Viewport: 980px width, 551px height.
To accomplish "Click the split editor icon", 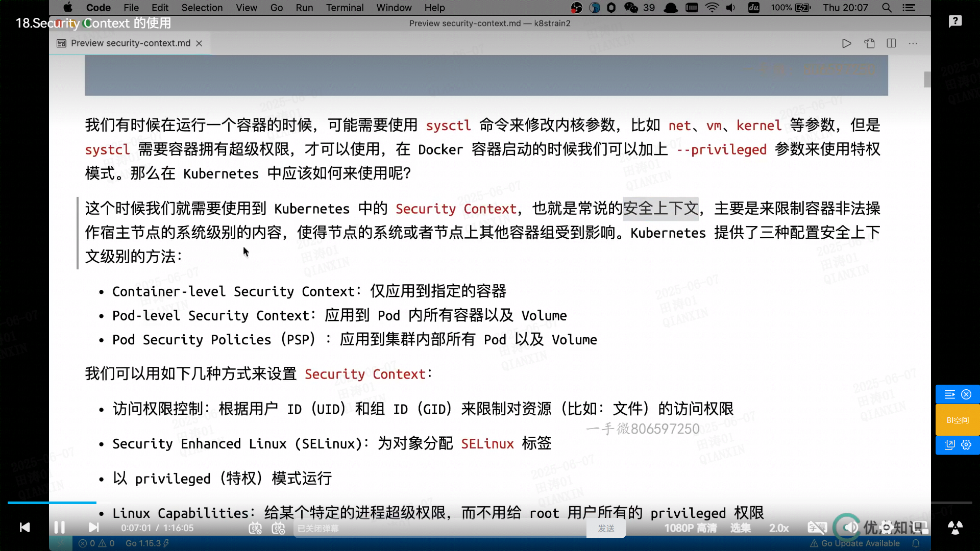I will click(x=891, y=43).
